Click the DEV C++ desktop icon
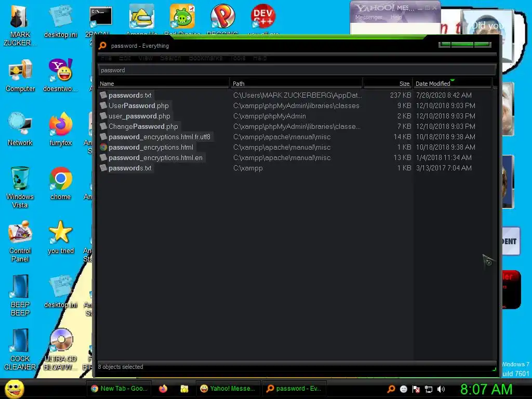532x399 pixels. pyautogui.click(x=263, y=16)
